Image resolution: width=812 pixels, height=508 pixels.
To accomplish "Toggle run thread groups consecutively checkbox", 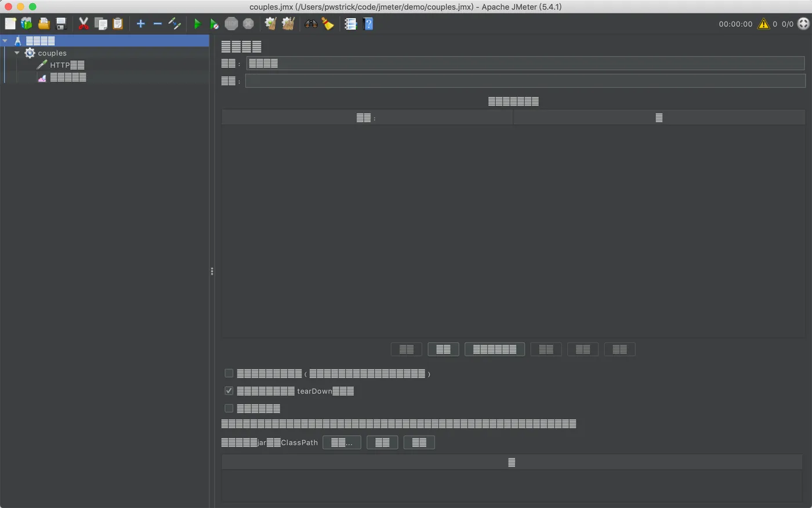I will (x=229, y=373).
